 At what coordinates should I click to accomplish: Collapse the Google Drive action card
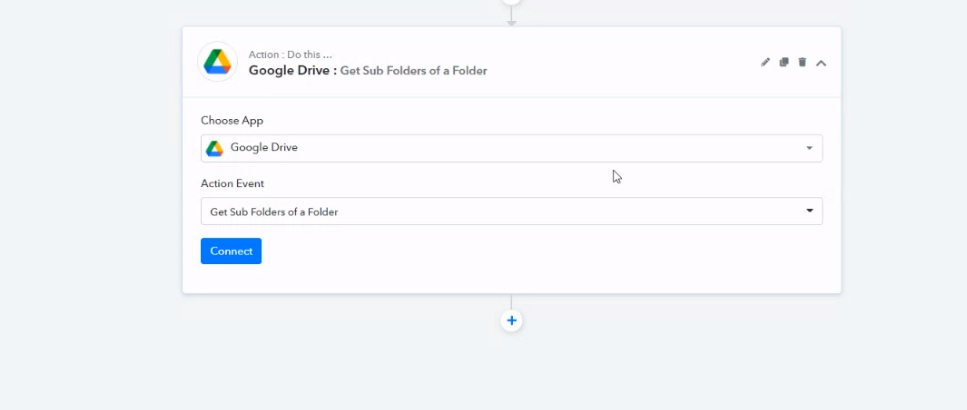click(821, 63)
